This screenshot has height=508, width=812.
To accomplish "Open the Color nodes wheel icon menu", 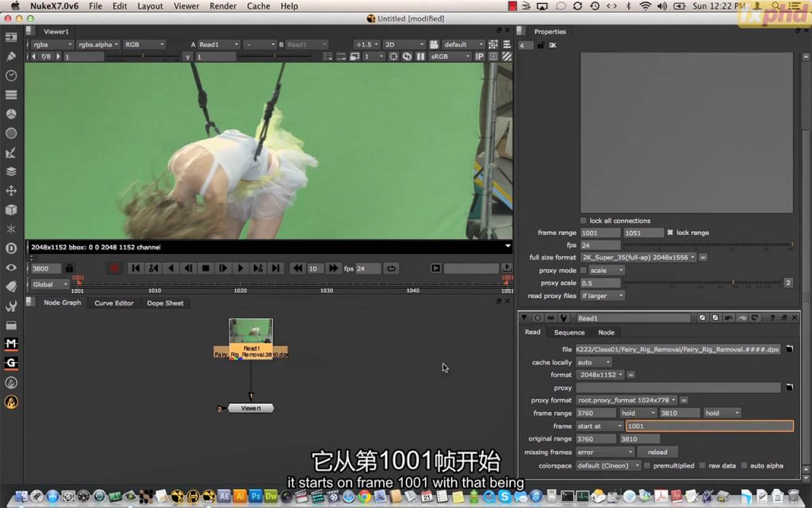I will [x=11, y=114].
